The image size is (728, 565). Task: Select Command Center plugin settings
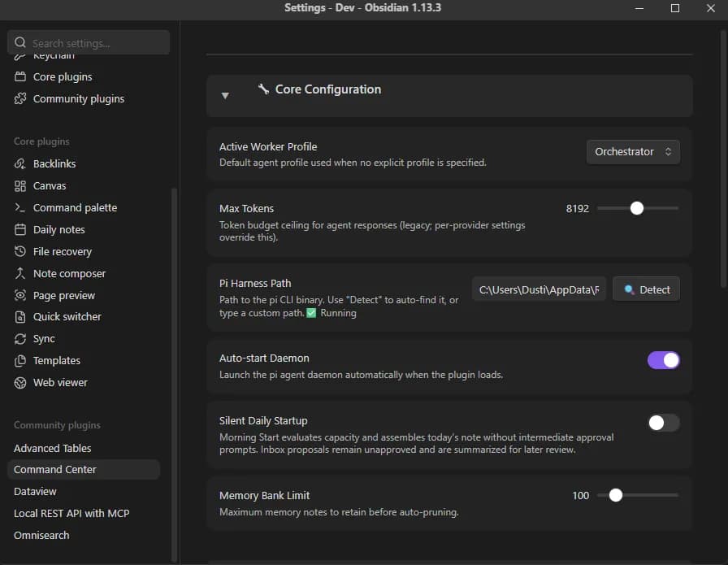(84, 469)
